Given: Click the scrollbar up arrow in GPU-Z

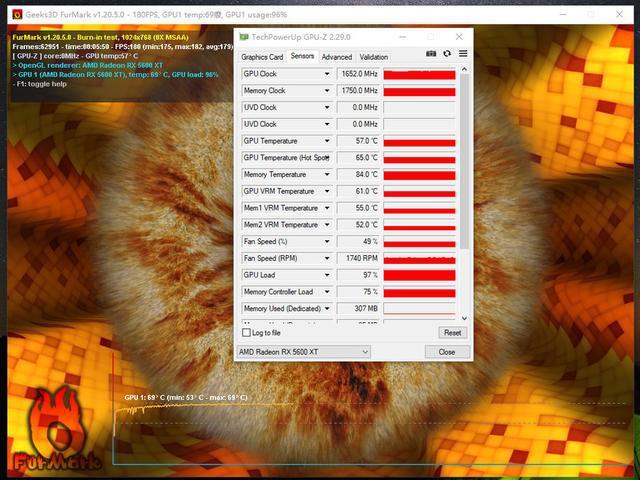Looking at the screenshot, I should click(x=464, y=69).
